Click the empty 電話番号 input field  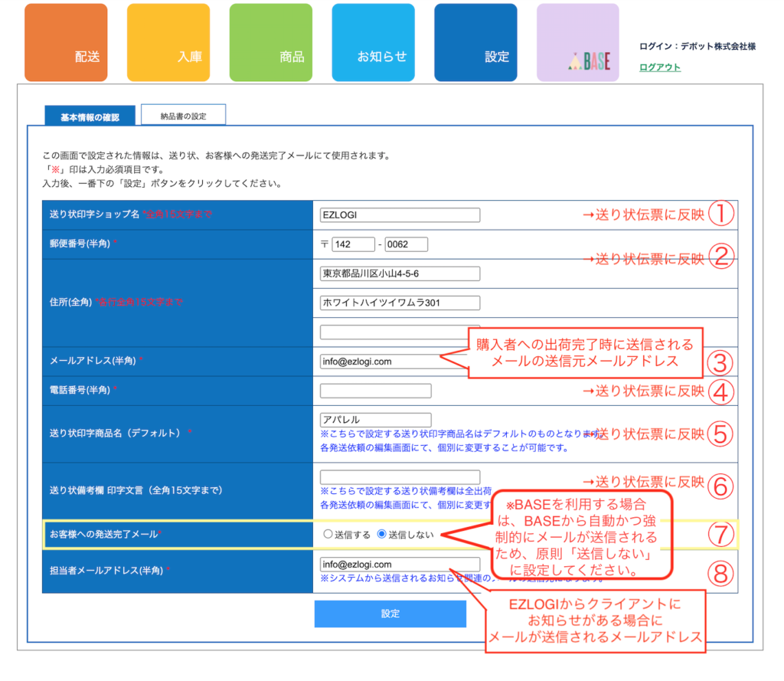375,391
